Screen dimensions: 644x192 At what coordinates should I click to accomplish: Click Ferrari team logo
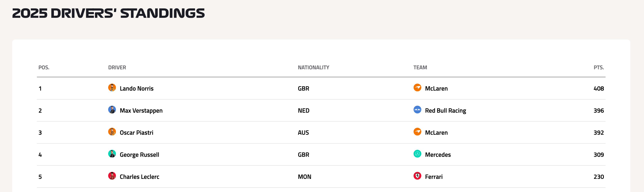pyautogui.click(x=417, y=176)
